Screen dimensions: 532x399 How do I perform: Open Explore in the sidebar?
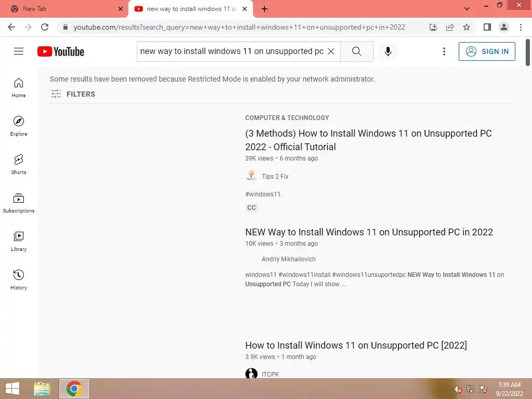[19, 126]
